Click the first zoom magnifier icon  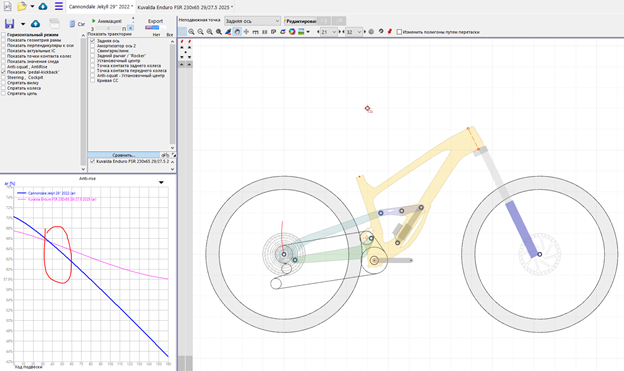click(x=191, y=32)
